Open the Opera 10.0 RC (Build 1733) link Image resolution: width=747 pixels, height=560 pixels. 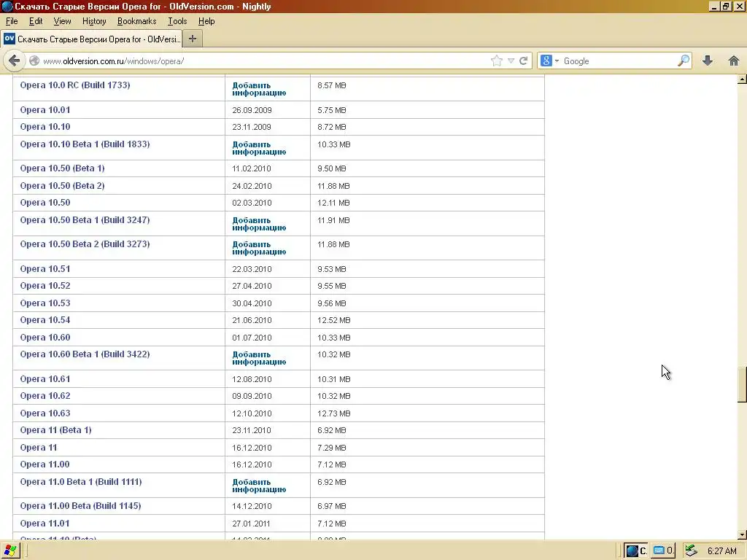tap(75, 85)
